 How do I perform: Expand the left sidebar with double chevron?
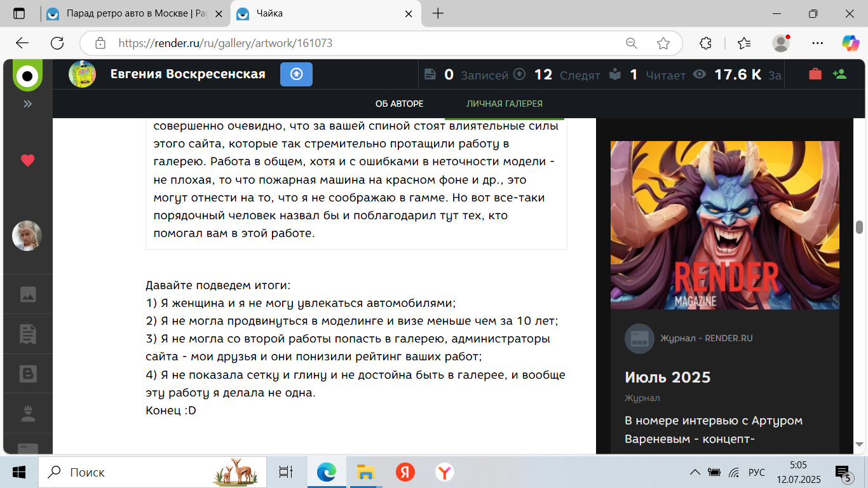pos(27,104)
